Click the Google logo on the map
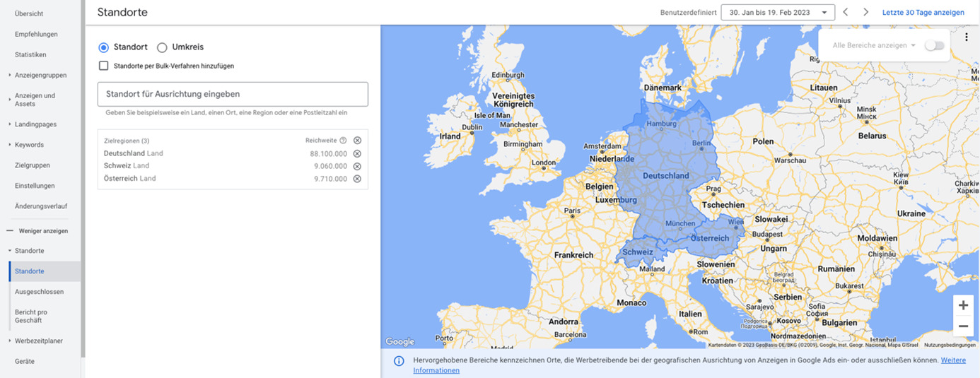 (x=399, y=342)
